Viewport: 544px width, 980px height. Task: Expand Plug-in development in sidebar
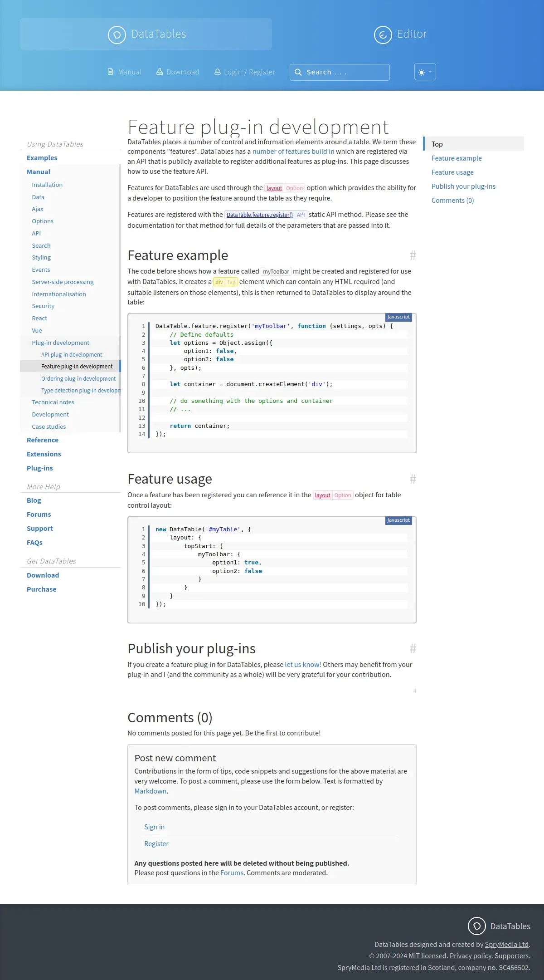point(60,343)
